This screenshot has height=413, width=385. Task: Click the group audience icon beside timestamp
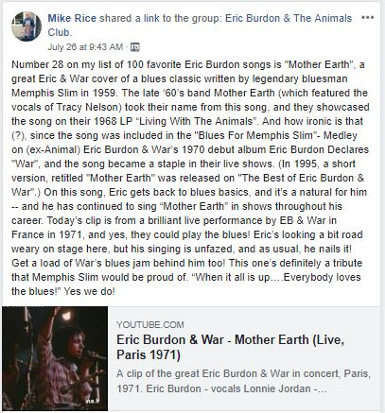(x=135, y=47)
